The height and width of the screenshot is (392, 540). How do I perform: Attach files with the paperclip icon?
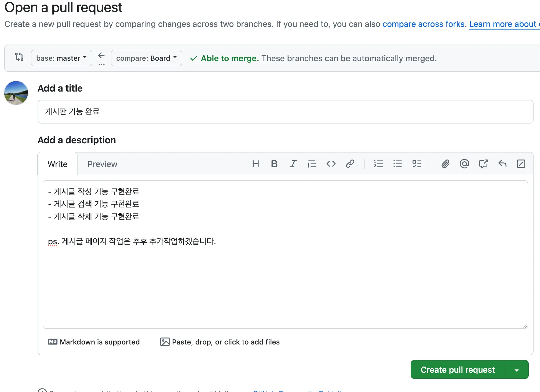pos(445,164)
